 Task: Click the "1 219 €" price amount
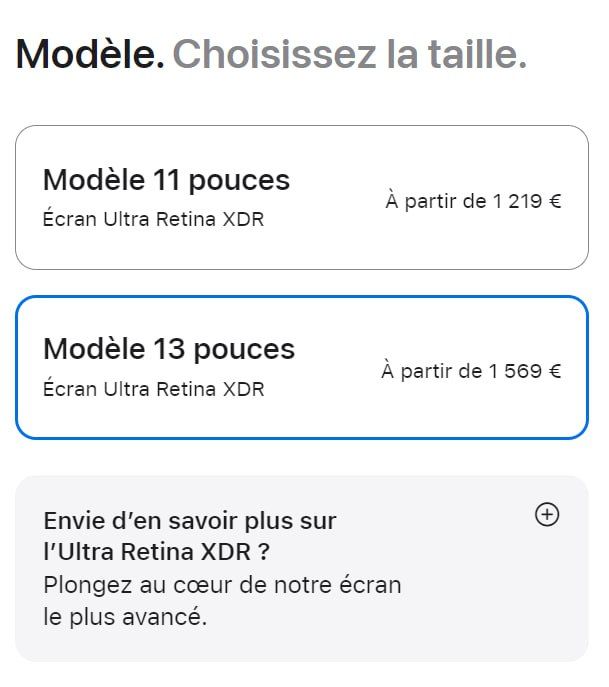(526, 201)
